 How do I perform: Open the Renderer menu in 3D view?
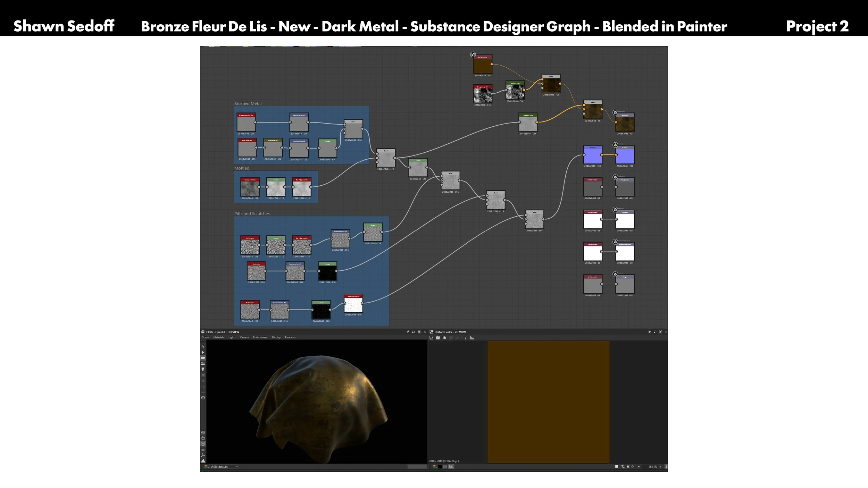(290, 337)
